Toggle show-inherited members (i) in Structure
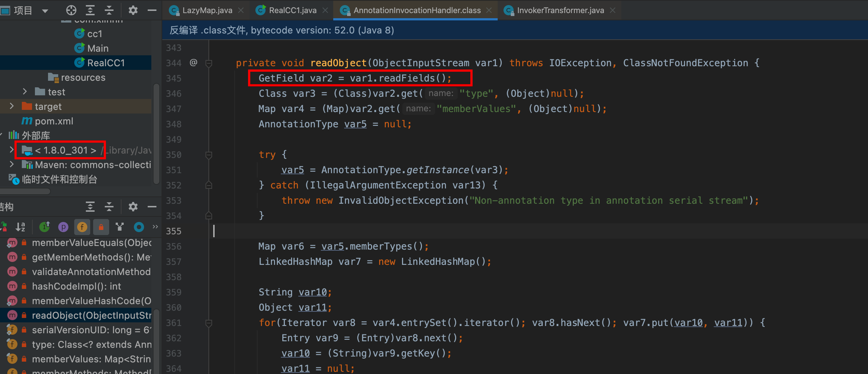This screenshot has width=868, height=374. [44, 227]
